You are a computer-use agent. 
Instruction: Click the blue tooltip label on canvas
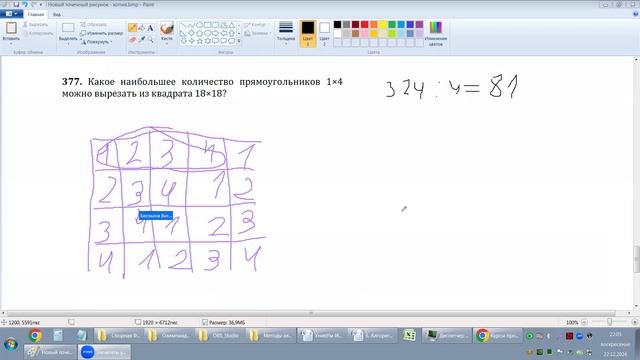click(x=156, y=216)
